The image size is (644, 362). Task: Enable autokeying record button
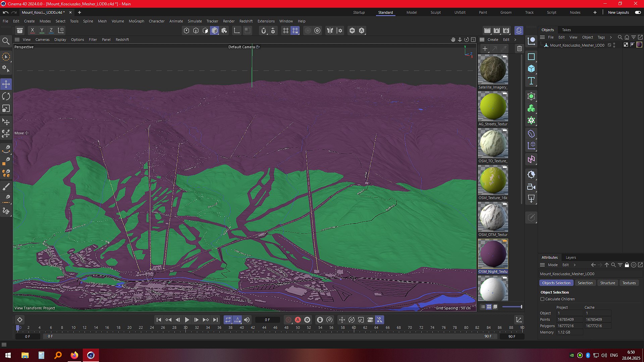click(x=298, y=320)
